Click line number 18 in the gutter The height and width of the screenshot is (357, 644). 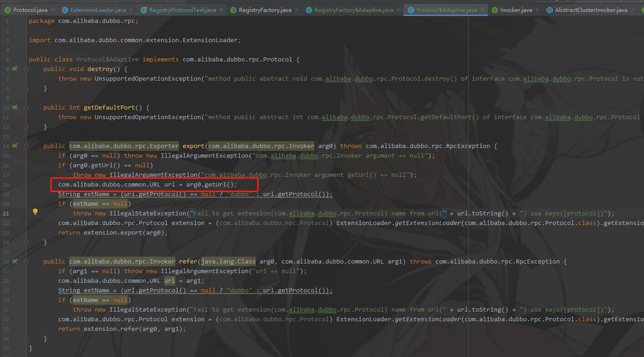click(x=6, y=184)
